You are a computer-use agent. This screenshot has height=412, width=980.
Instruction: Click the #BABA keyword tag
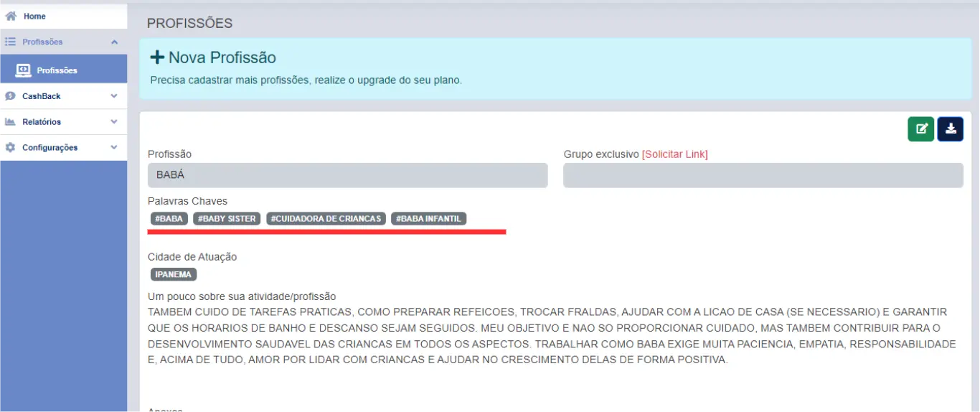click(169, 219)
